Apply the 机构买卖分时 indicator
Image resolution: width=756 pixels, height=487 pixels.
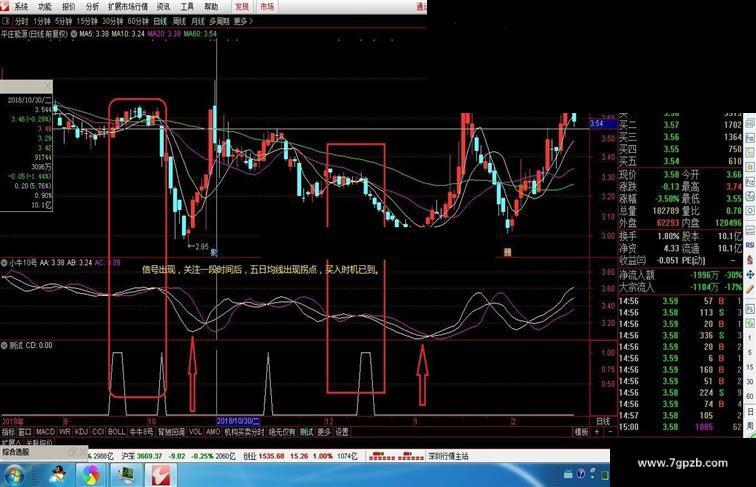pos(244,432)
